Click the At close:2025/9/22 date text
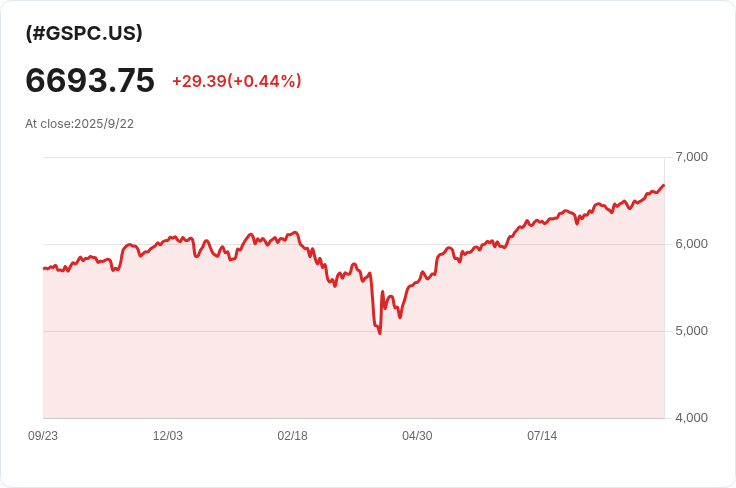 point(79,124)
